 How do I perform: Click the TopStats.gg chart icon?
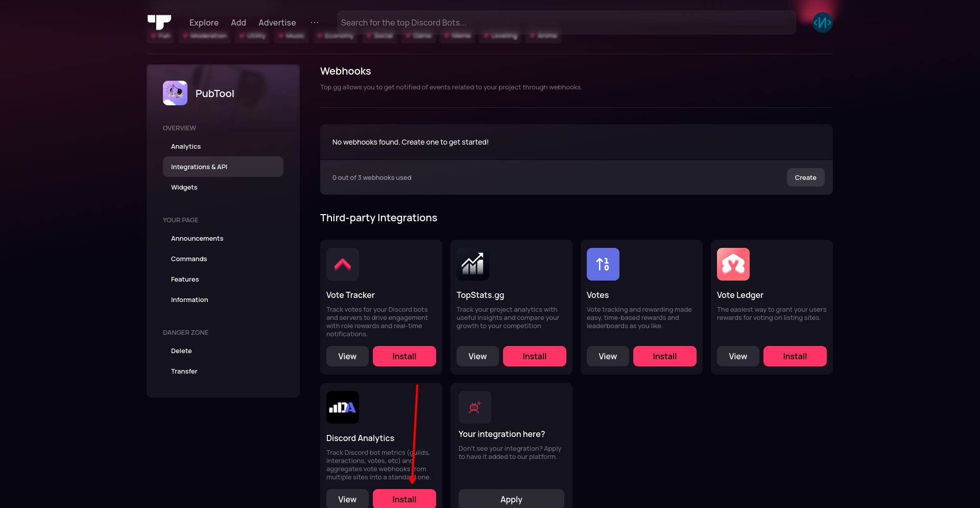tap(473, 264)
